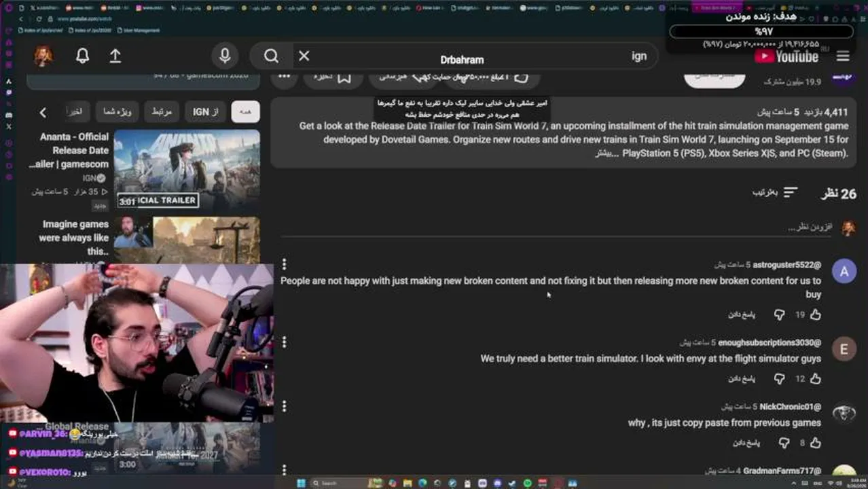Open the account avatar menu
The image size is (868, 489).
tap(43, 56)
